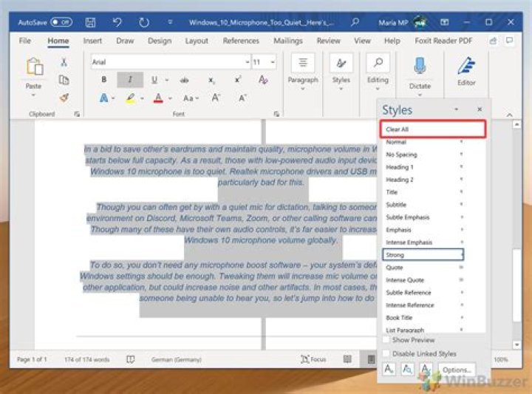Open Font dialog launcher
This screenshot has width=532, height=394.
coord(276,114)
